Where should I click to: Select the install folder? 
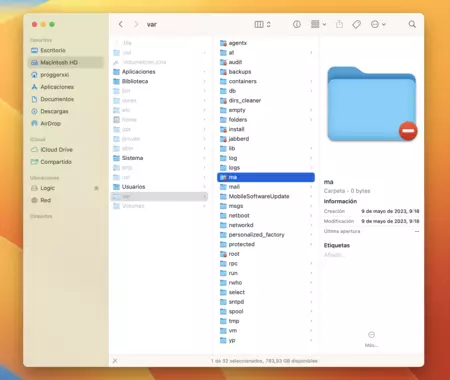point(266,129)
